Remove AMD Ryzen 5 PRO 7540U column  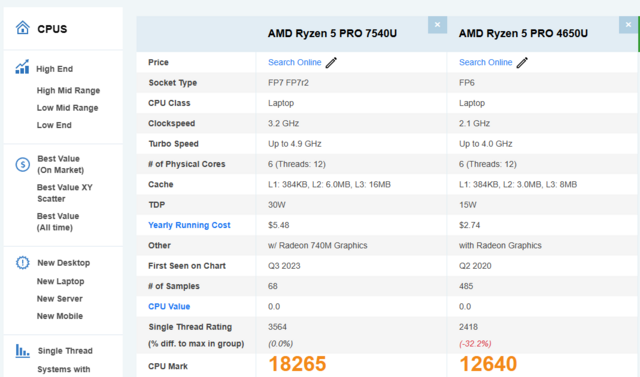pyautogui.click(x=437, y=25)
